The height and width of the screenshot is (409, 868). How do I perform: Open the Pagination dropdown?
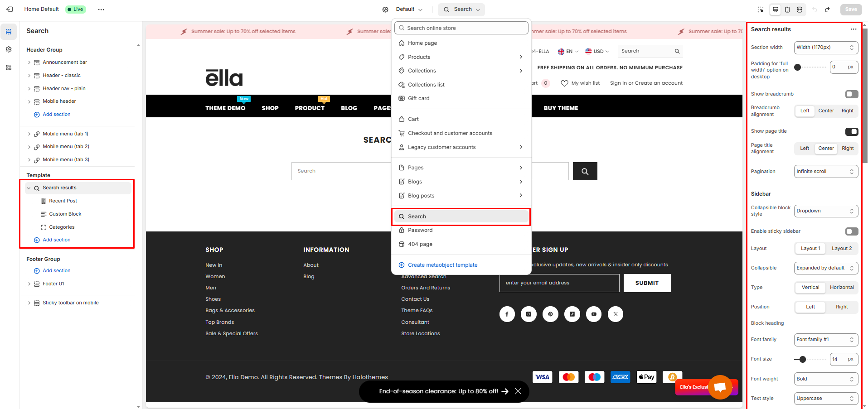(826, 172)
